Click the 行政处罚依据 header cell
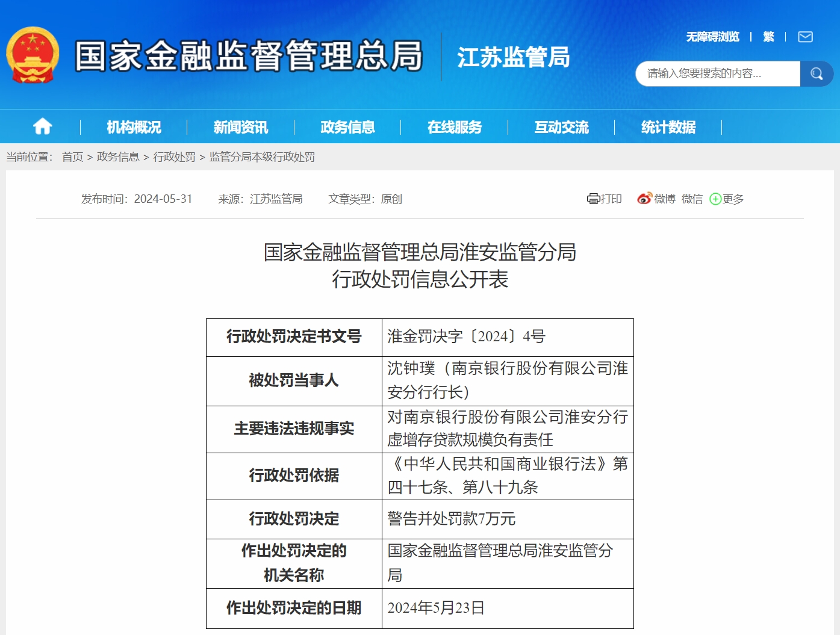The image size is (840, 635). pyautogui.click(x=294, y=476)
